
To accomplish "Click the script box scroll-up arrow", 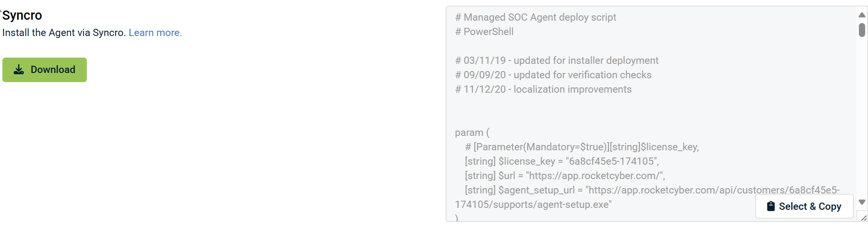I will (862, 15).
